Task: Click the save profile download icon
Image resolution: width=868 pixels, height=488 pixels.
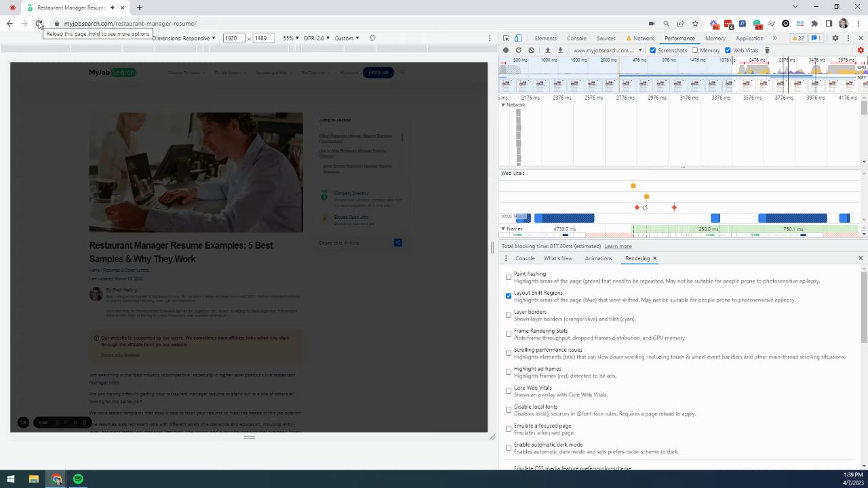Action: tap(560, 50)
